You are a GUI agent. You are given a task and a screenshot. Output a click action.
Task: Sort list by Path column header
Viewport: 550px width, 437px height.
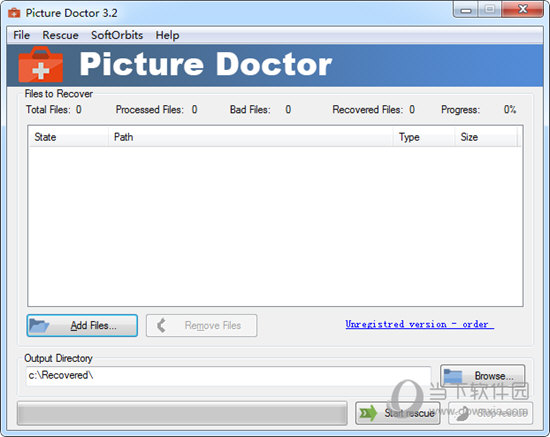click(x=250, y=137)
